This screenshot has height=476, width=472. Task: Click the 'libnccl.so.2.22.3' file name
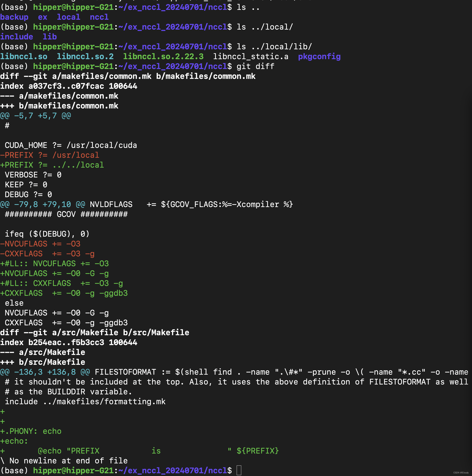pos(163,56)
